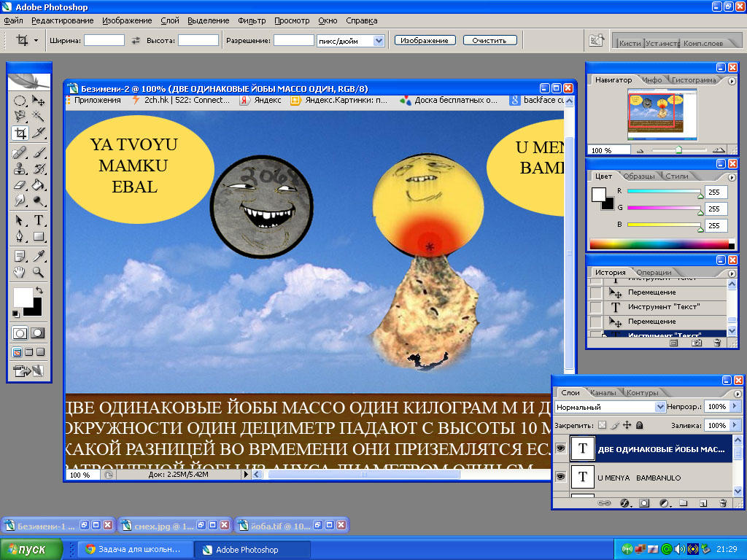
Task: Hide the ДВЕ ОДИНАКОВЫЕ ЙОБЫ text layer
Action: coord(561,448)
